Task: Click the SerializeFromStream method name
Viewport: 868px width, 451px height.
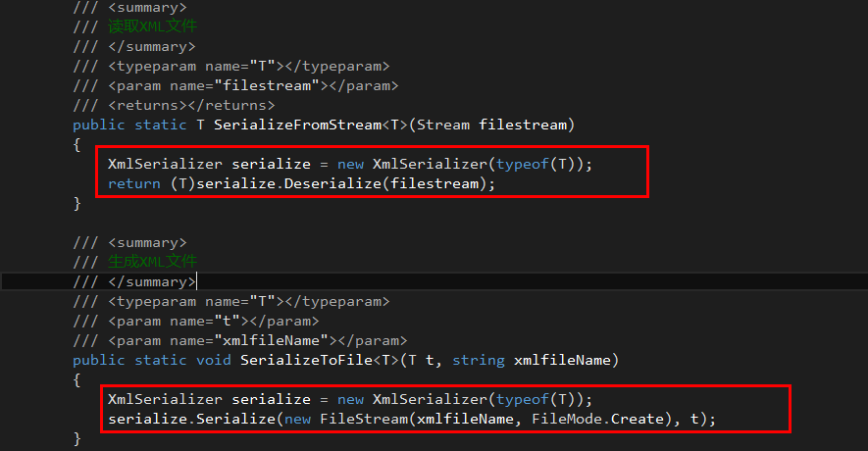Action: click(x=297, y=125)
